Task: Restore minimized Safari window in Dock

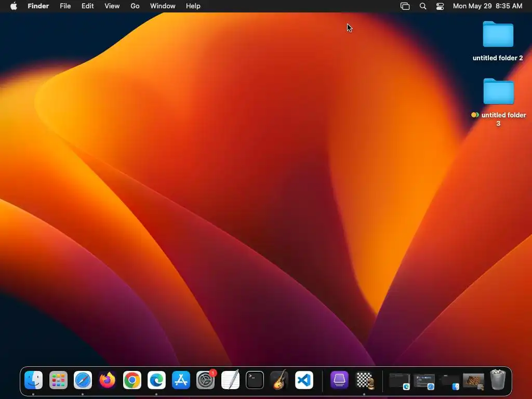Action: coord(424,382)
